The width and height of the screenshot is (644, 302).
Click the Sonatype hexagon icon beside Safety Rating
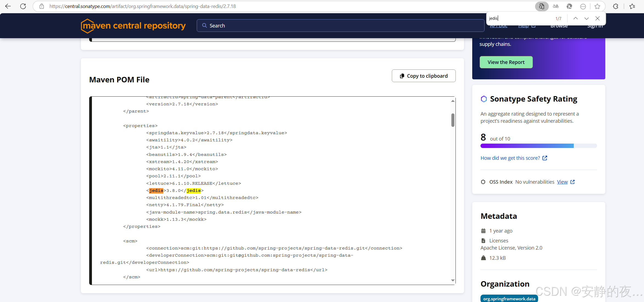pyautogui.click(x=484, y=99)
